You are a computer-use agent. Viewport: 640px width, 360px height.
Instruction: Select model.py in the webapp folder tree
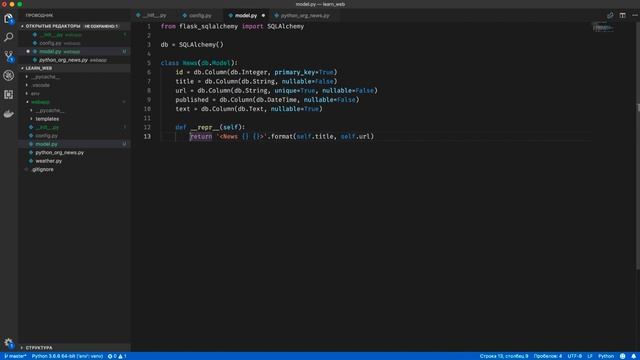point(46,144)
